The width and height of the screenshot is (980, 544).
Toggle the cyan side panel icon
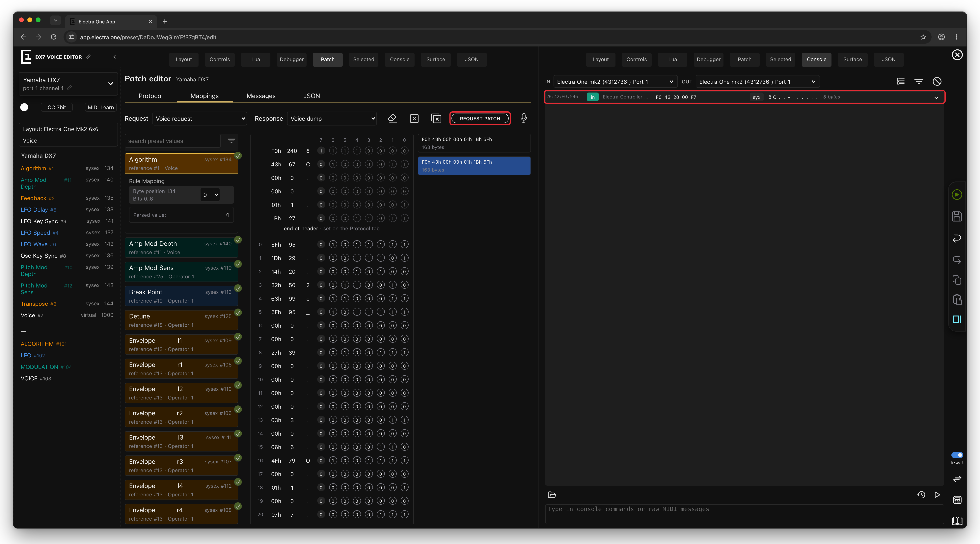click(x=957, y=319)
